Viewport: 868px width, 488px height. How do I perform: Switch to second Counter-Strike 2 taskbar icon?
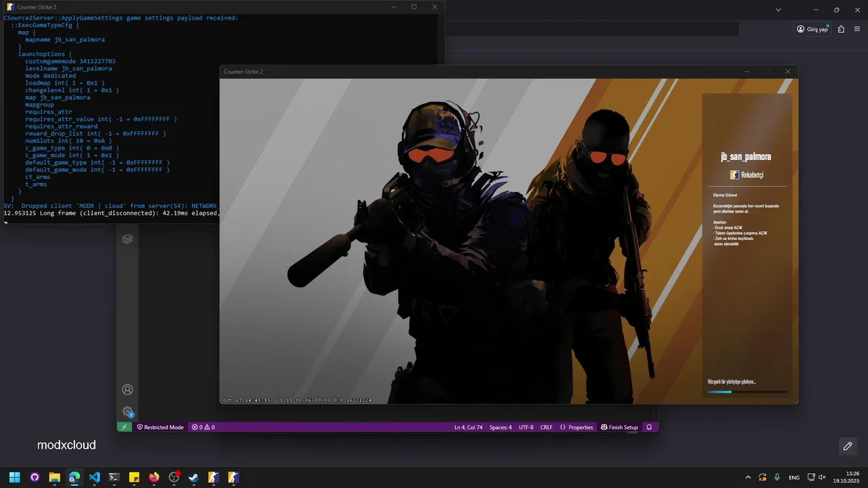(233, 477)
